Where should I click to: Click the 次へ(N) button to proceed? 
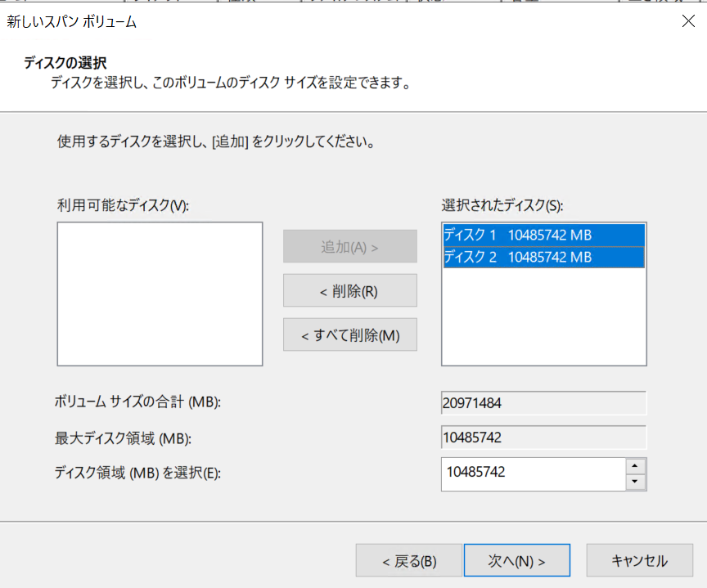(x=516, y=560)
